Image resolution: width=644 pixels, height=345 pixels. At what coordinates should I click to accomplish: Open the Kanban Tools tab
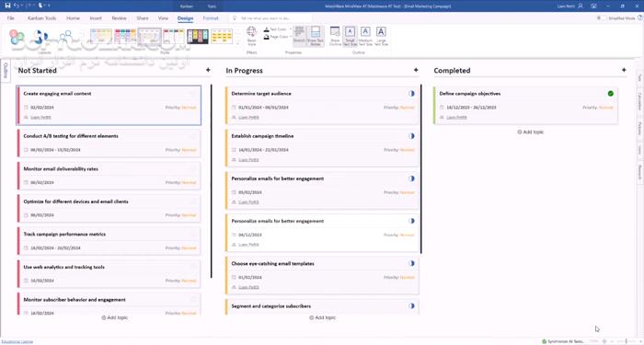click(42, 18)
